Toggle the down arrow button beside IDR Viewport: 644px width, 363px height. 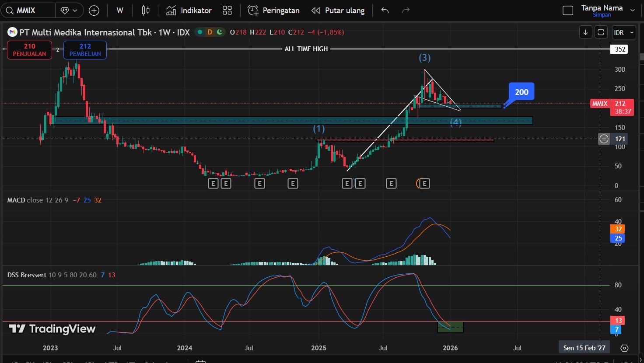(586, 32)
